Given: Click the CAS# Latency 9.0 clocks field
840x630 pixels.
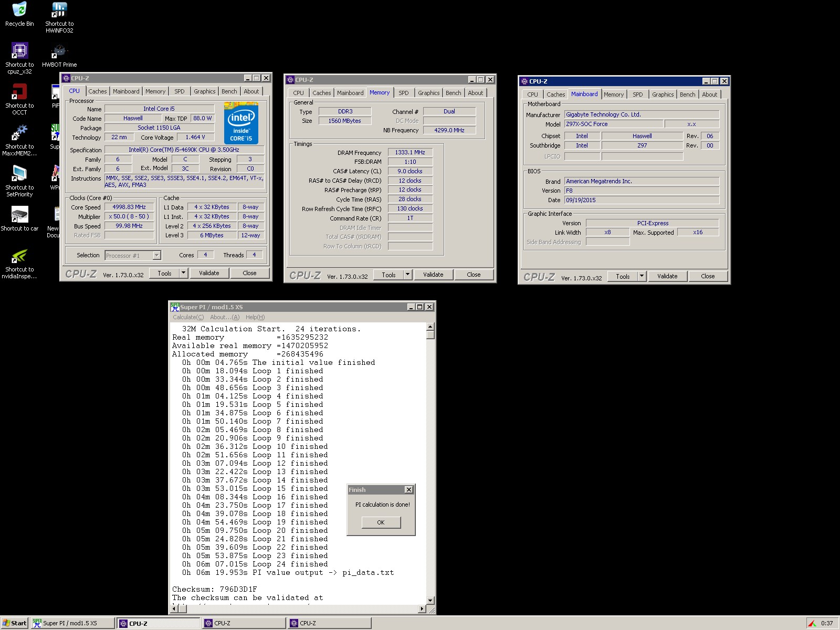Looking at the screenshot, I should tap(410, 171).
